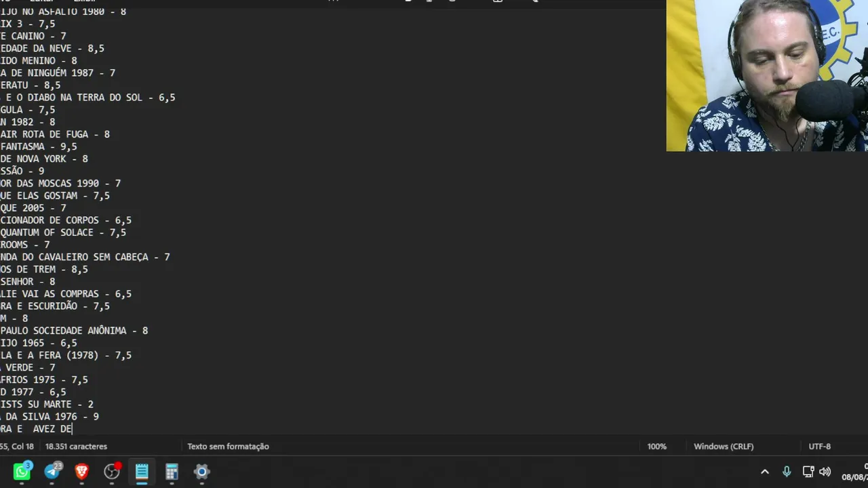Click the line 'IX 3 - 7,5'
Viewport: 868px width, 488px height.
pos(28,24)
